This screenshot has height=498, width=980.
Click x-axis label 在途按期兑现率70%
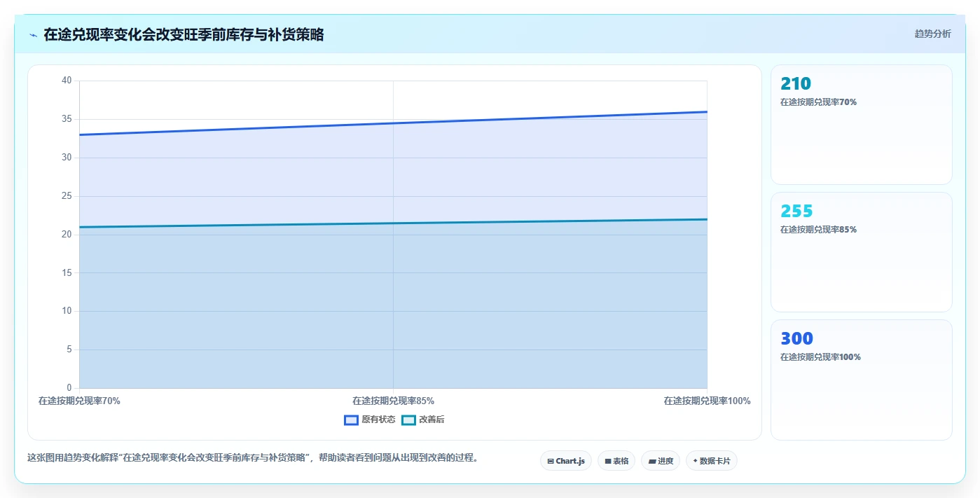pos(79,401)
